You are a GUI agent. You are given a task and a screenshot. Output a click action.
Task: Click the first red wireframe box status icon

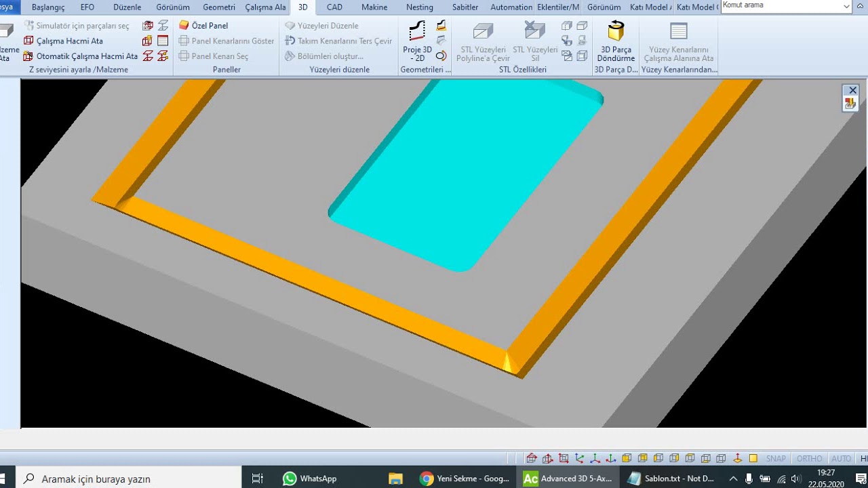532,459
